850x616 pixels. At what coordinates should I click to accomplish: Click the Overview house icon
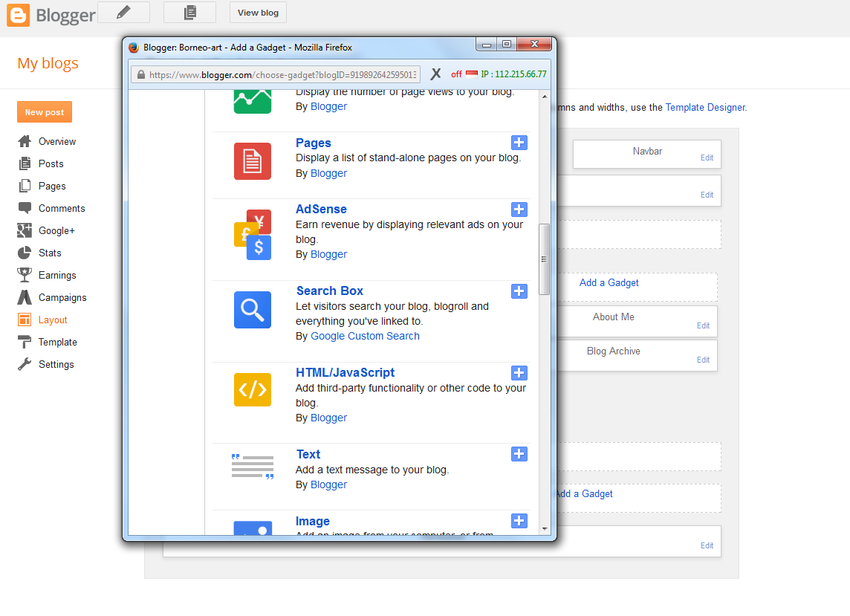pos(25,141)
